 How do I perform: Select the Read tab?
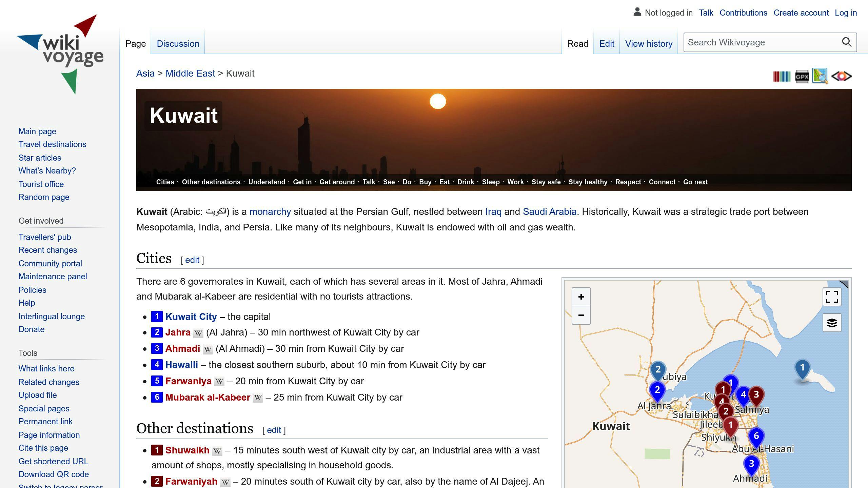577,44
